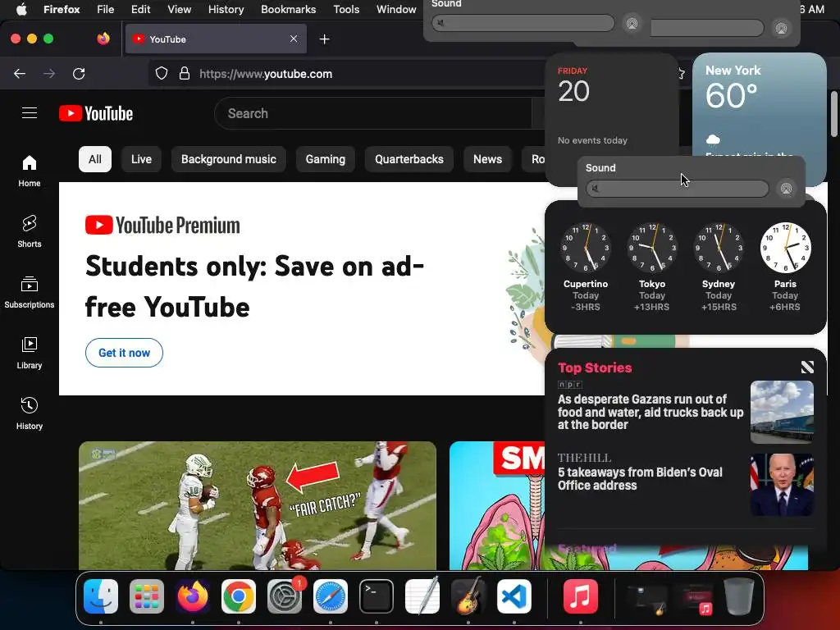
Task: Open Terminal from the Dock
Action: click(x=376, y=596)
